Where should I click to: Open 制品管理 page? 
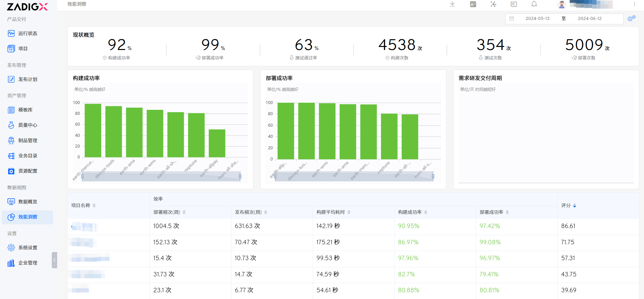click(x=27, y=141)
